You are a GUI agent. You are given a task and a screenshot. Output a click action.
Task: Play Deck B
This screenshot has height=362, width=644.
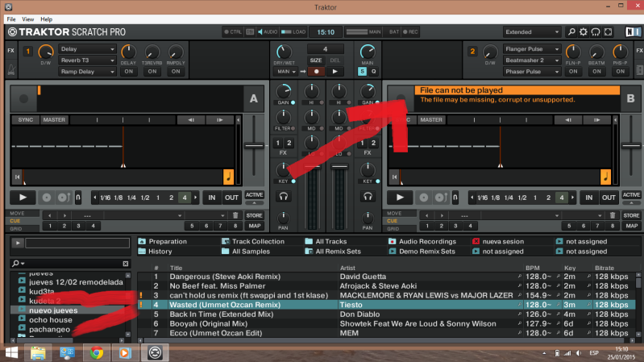pyautogui.click(x=400, y=198)
